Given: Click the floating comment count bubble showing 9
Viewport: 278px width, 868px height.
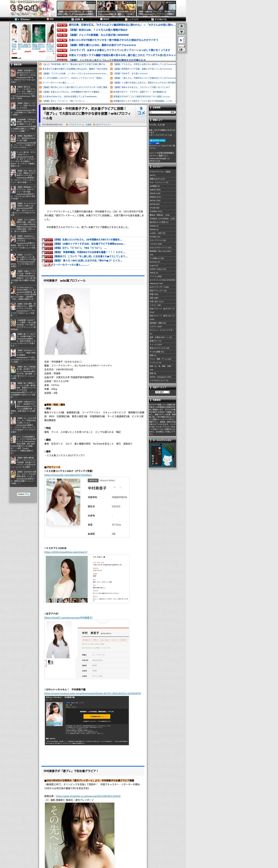Looking at the screenshot, I should (182, 40).
